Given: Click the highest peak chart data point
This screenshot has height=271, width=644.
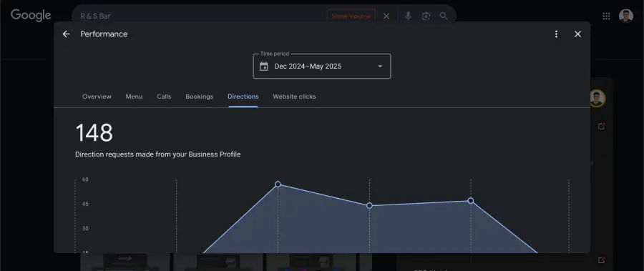Looking at the screenshot, I should pos(278,184).
